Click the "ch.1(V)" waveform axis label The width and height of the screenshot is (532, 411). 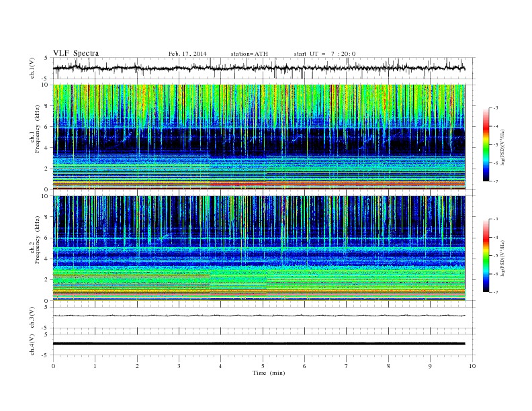(32, 68)
